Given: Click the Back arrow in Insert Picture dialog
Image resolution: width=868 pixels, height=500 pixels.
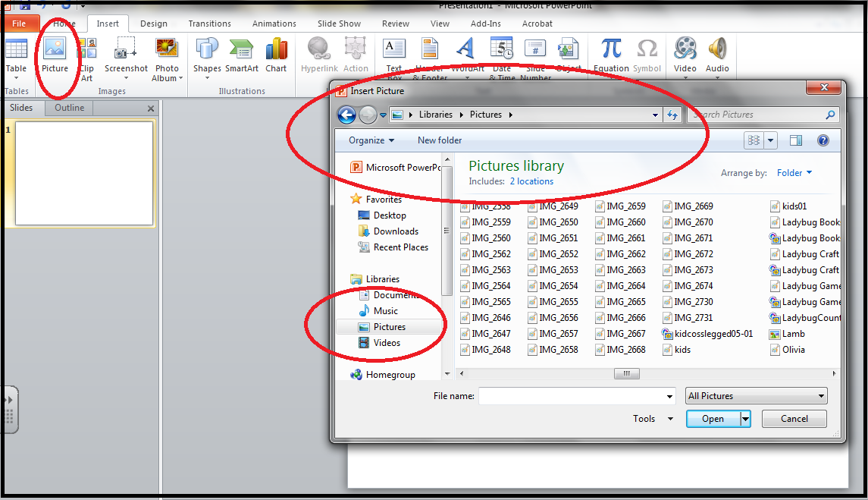Looking at the screenshot, I should tap(346, 115).
